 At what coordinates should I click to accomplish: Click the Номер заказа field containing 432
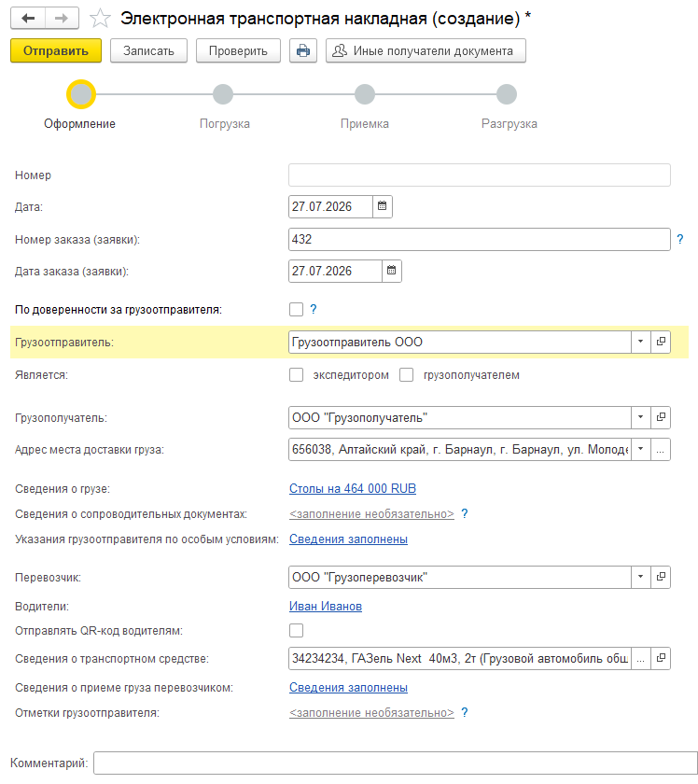480,240
